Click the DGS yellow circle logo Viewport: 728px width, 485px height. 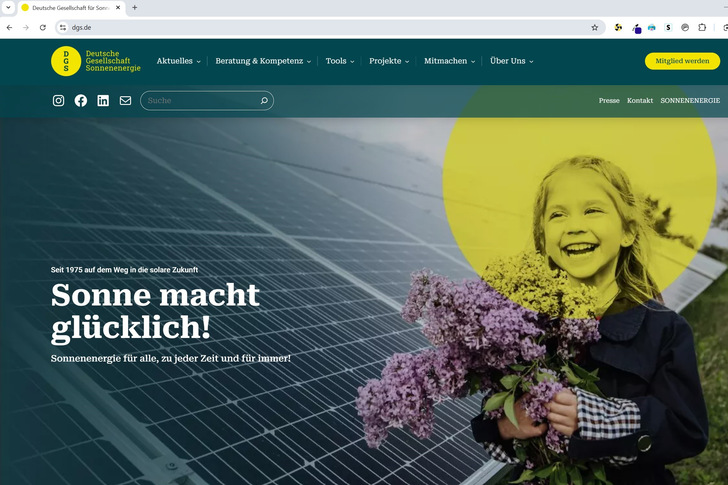pos(66,61)
